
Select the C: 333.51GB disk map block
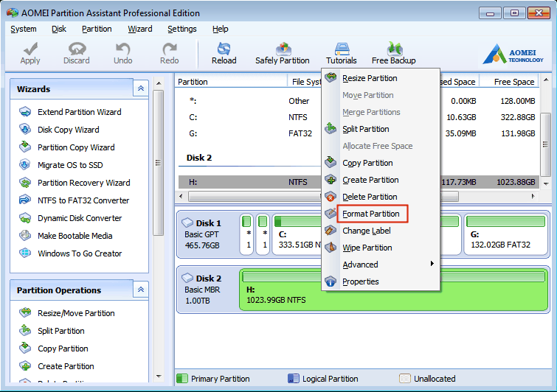click(x=297, y=235)
